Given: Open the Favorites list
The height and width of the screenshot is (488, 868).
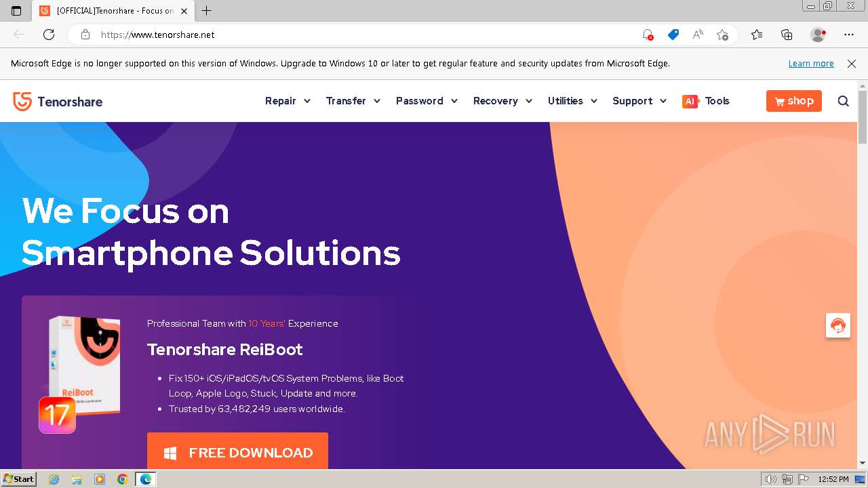Looking at the screenshot, I should (x=757, y=35).
